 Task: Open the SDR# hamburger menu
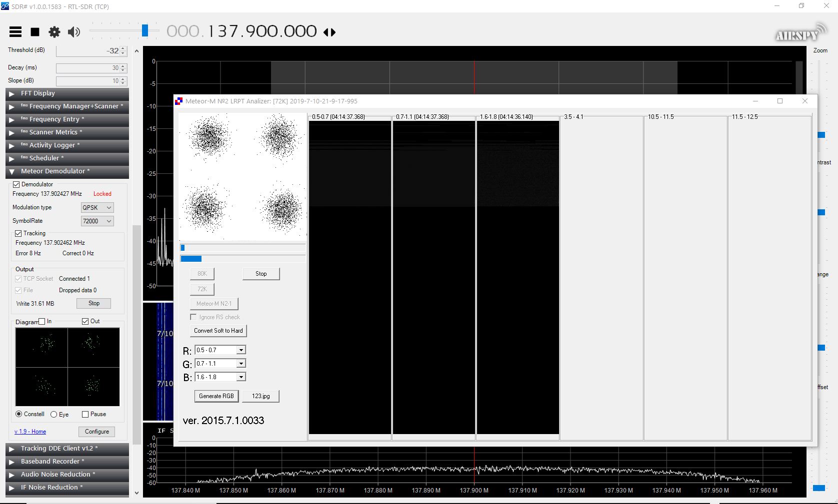coord(15,32)
